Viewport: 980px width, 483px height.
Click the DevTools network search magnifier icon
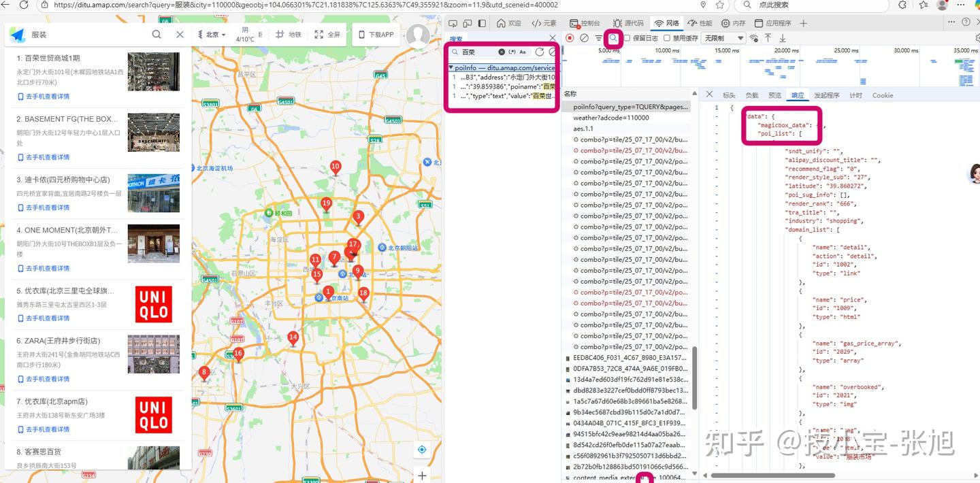tap(613, 38)
